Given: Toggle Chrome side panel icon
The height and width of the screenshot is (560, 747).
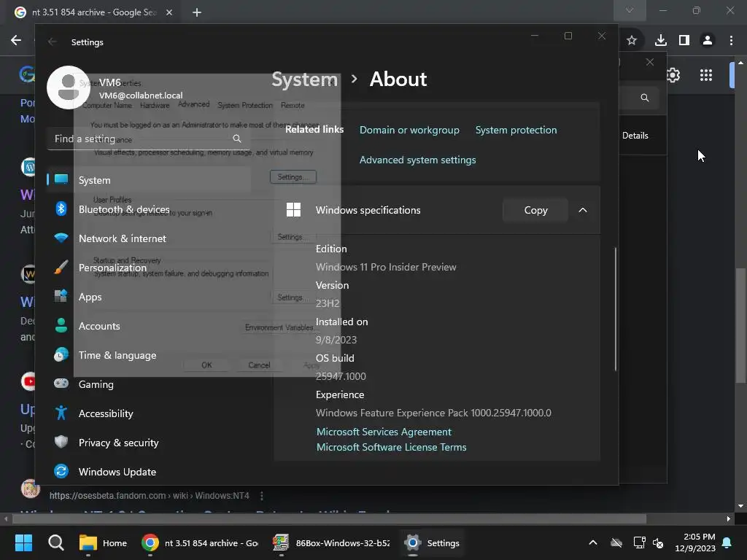Looking at the screenshot, I should (684, 41).
